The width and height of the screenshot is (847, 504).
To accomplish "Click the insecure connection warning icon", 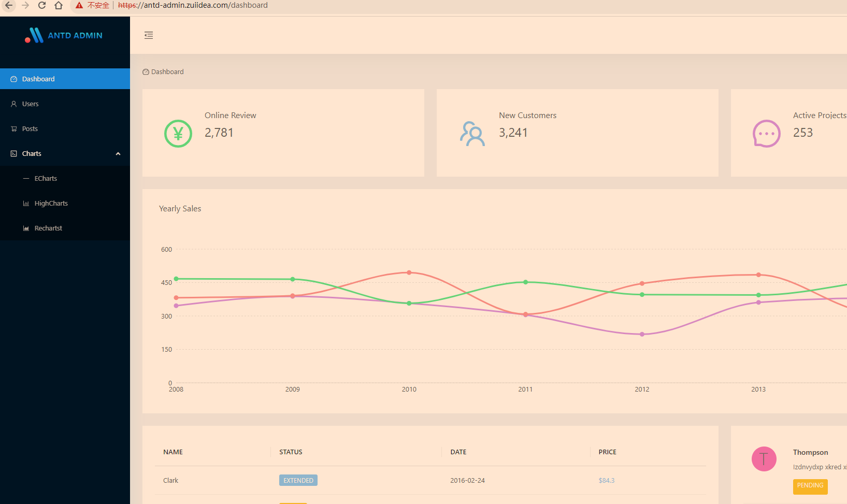I will 79,5.
